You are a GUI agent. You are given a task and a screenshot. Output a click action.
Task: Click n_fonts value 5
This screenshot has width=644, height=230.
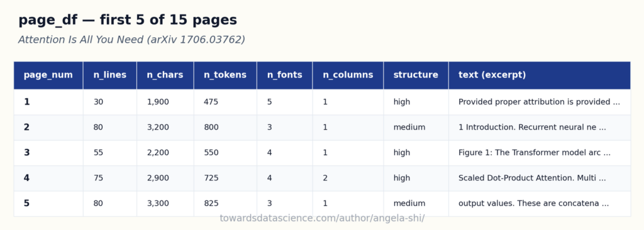pyautogui.click(x=269, y=102)
